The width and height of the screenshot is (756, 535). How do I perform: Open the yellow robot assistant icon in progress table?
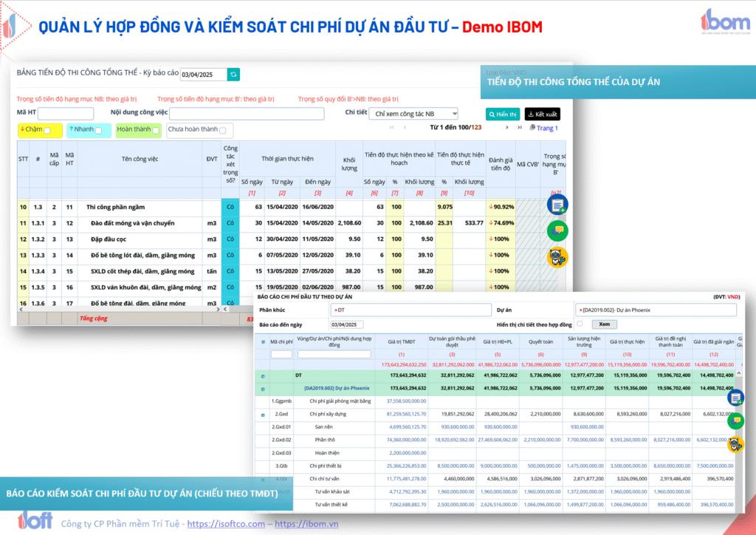(557, 257)
